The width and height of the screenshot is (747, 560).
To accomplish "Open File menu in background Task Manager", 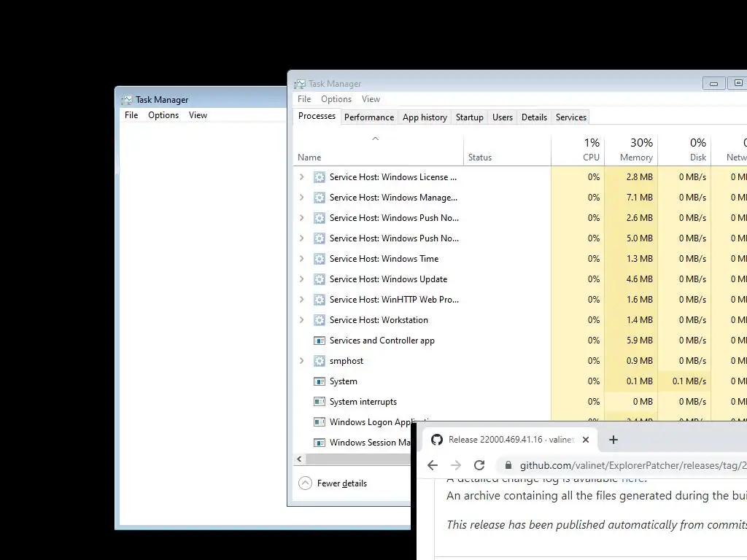I will point(131,115).
